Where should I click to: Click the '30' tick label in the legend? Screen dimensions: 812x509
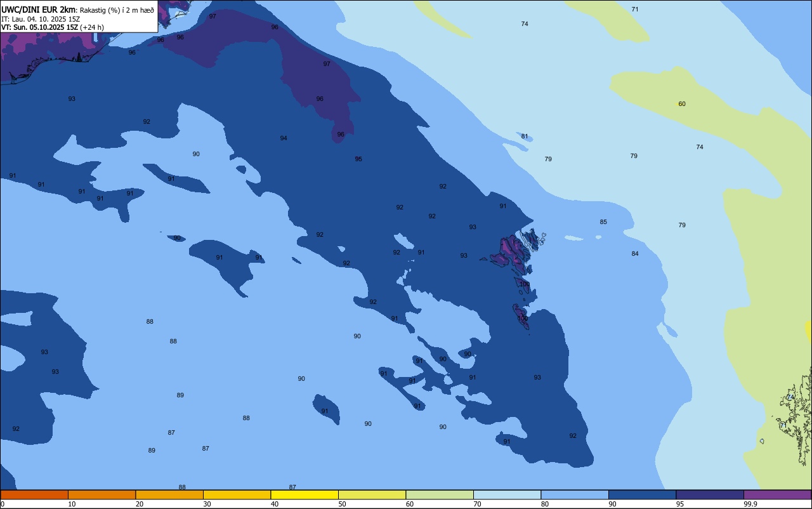point(207,504)
